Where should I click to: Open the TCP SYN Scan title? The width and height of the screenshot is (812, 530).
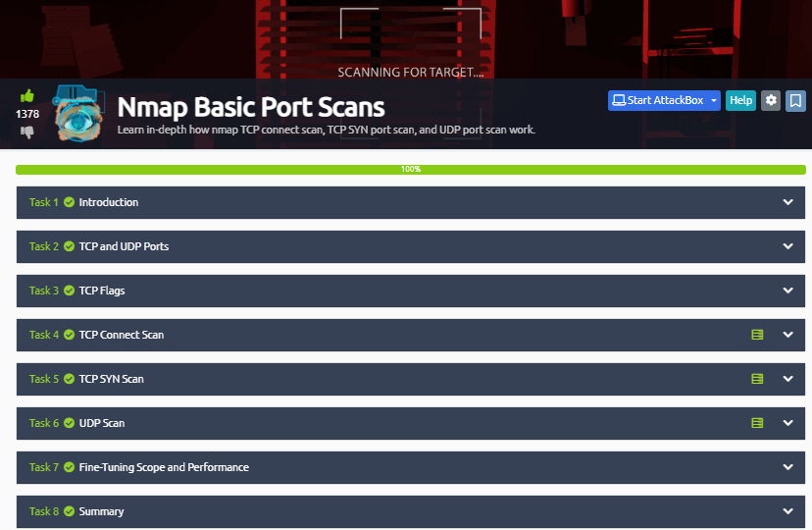tap(112, 379)
